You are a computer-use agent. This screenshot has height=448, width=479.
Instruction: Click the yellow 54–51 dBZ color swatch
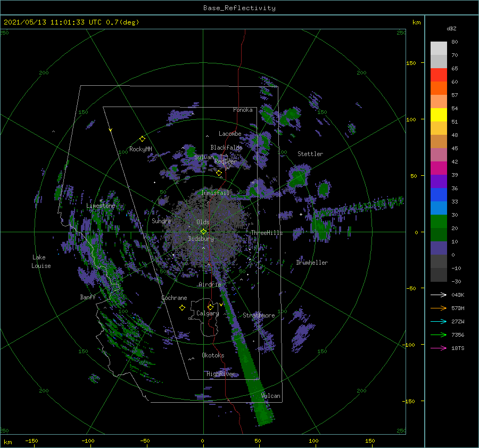click(439, 115)
